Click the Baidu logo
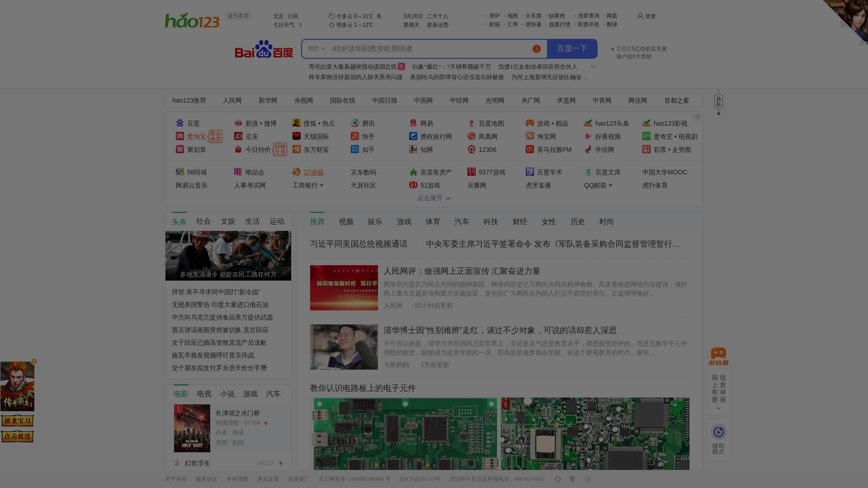This screenshot has height=488, width=868. tap(264, 49)
